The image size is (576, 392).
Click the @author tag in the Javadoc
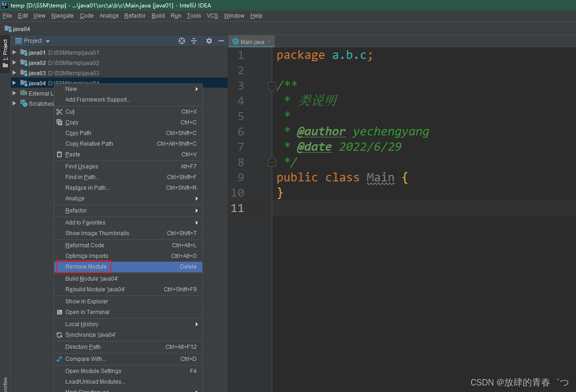[x=321, y=132]
